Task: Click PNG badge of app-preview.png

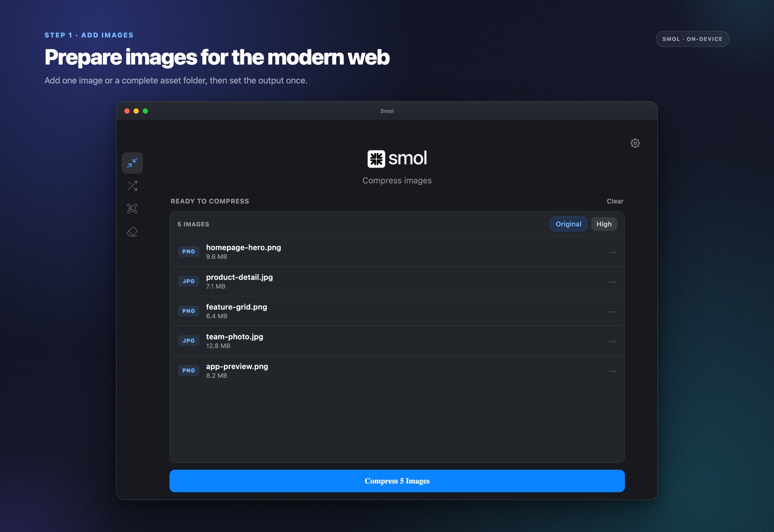Action: pos(189,370)
